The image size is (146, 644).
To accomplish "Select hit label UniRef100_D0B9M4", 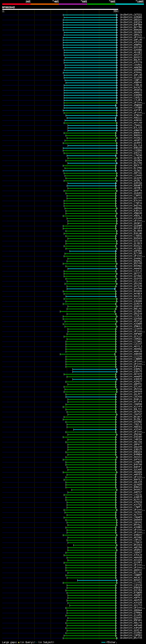I will coord(131,95).
